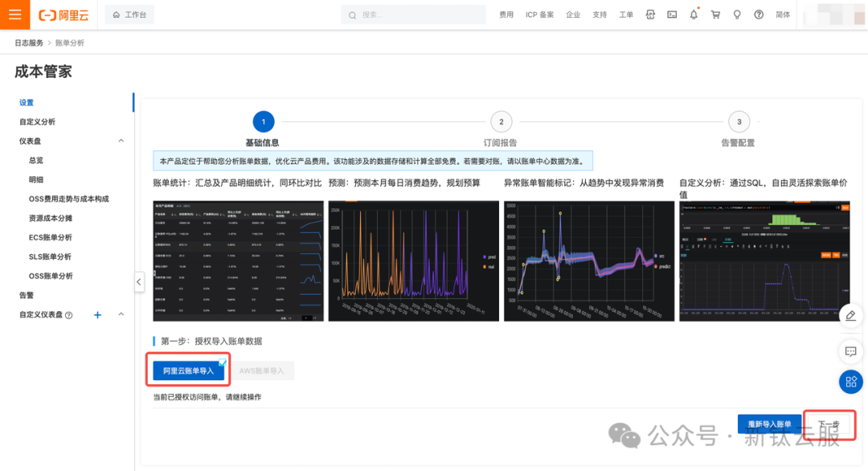The height and width of the screenshot is (471, 868).
Task: Open the 工单 menu
Action: (x=626, y=15)
